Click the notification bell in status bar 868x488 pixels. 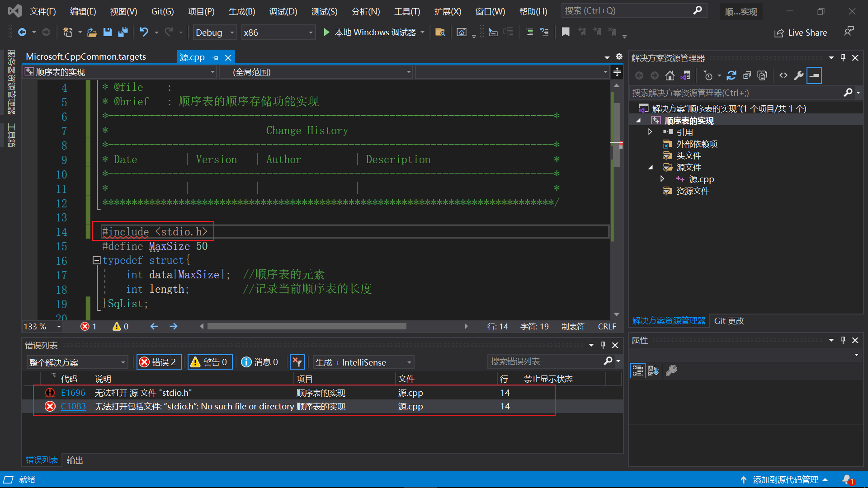coord(847,479)
